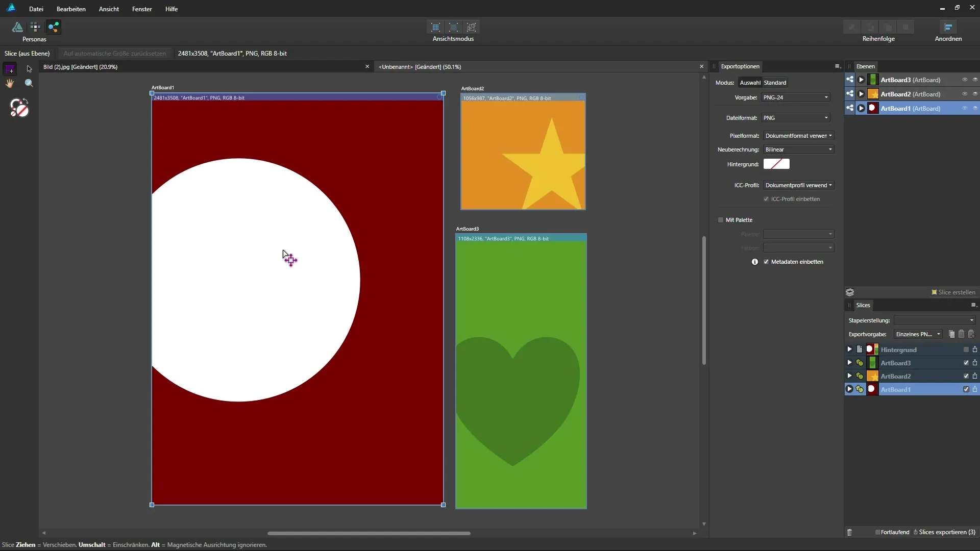Click the second Ansichtsmodus view icon

click(x=454, y=27)
